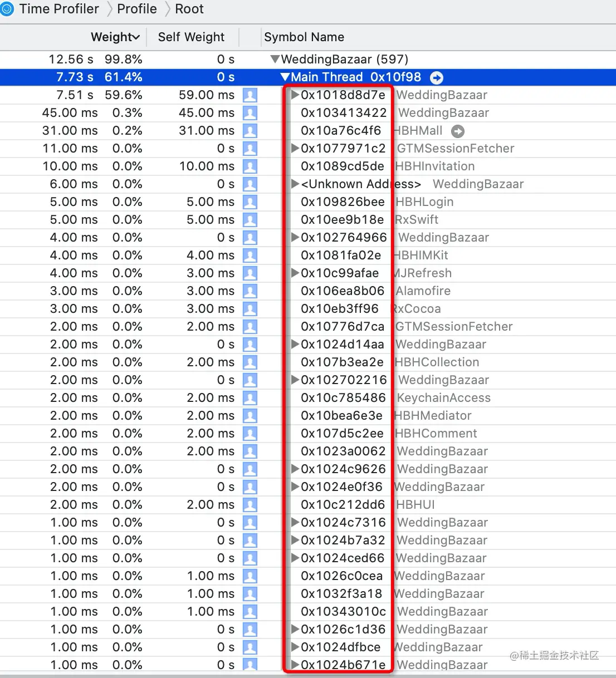Screen dimensions: 616x678
Task: Click user icon on 0x109826bee row
Action: pyautogui.click(x=251, y=202)
